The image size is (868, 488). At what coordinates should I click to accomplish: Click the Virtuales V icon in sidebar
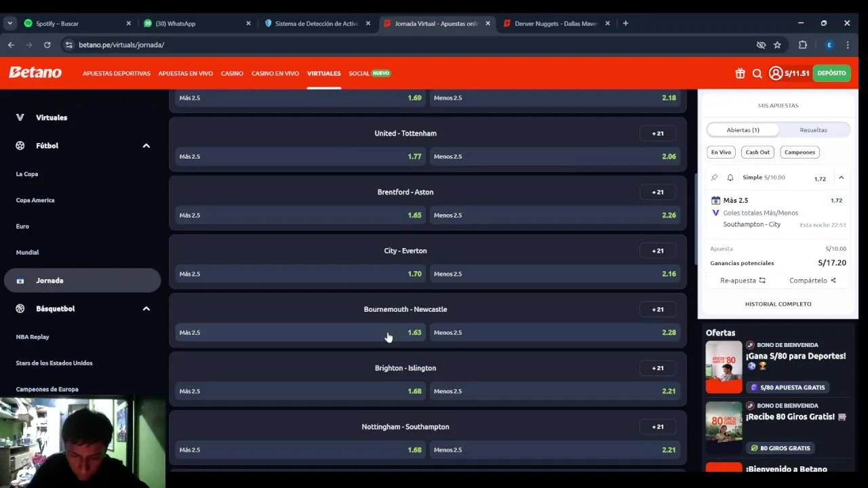pos(20,117)
